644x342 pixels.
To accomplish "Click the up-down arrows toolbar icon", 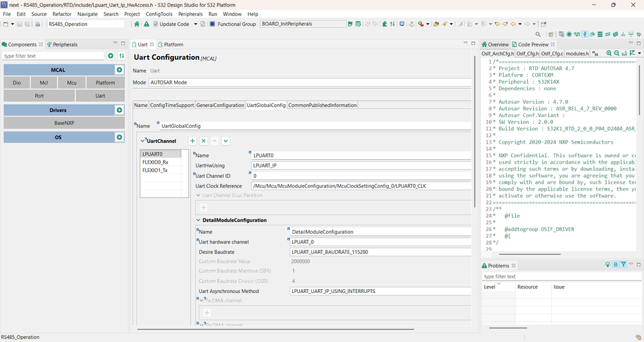I will click(392, 24).
